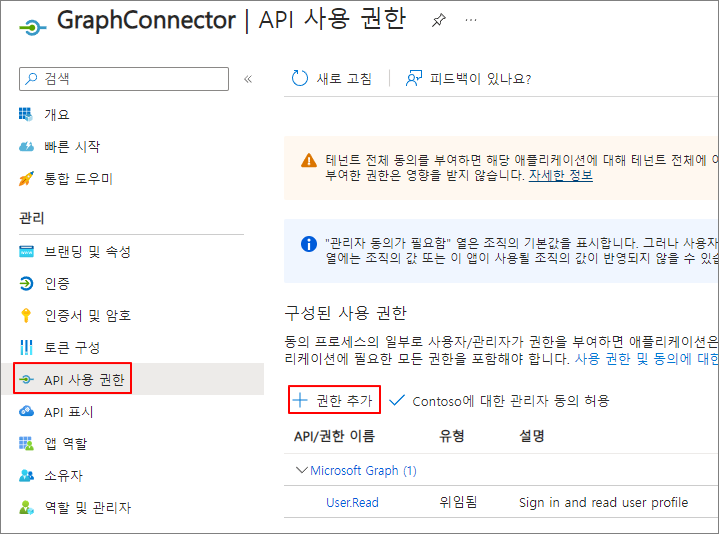
Task: Click the 브랜딩 및 속성 www icon
Action: point(26,251)
